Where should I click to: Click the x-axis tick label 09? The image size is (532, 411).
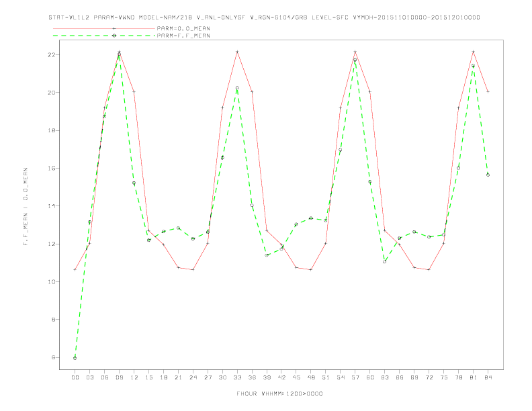point(119,377)
